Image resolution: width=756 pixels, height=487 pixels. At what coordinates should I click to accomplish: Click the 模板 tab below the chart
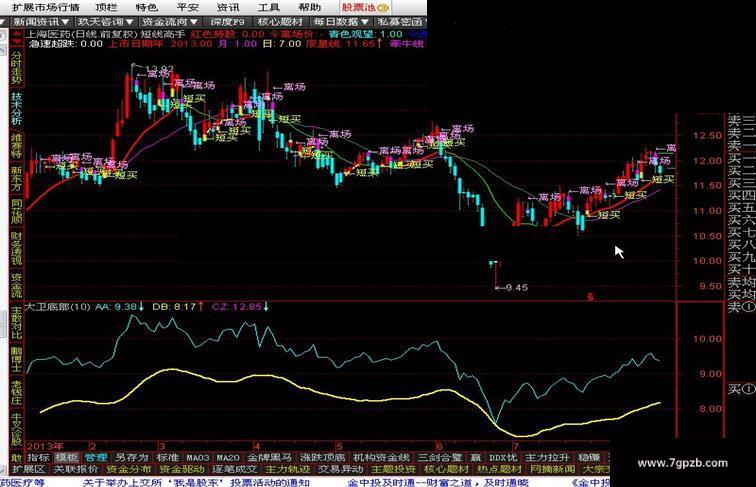pos(66,457)
